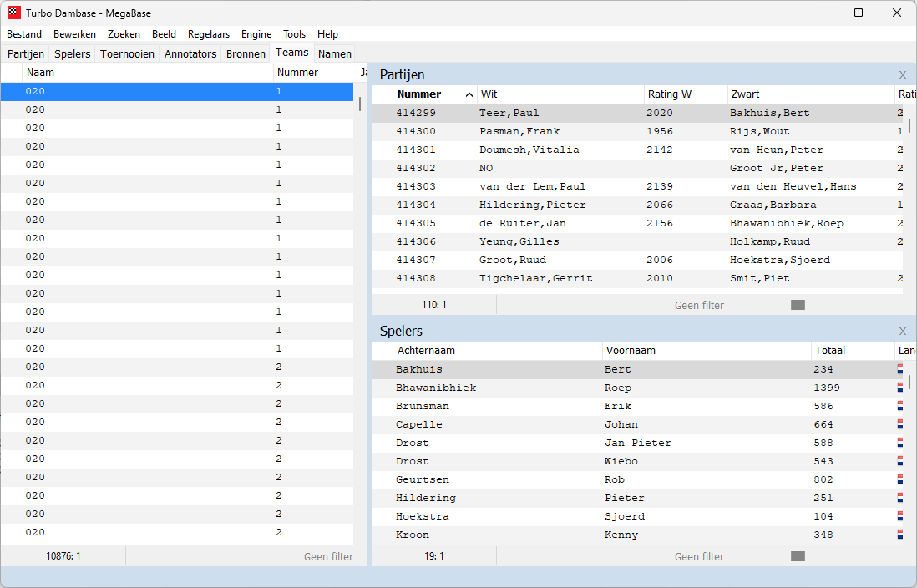Click Geen filter in Spelers panel
Image resolution: width=917 pixels, height=588 pixels.
699,557
